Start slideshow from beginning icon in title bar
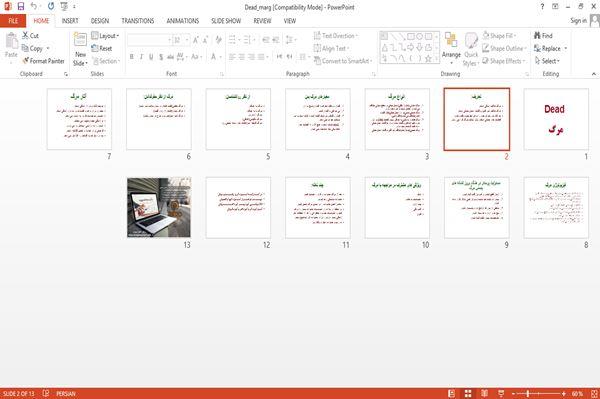This screenshot has height=399, width=600. point(64,6)
